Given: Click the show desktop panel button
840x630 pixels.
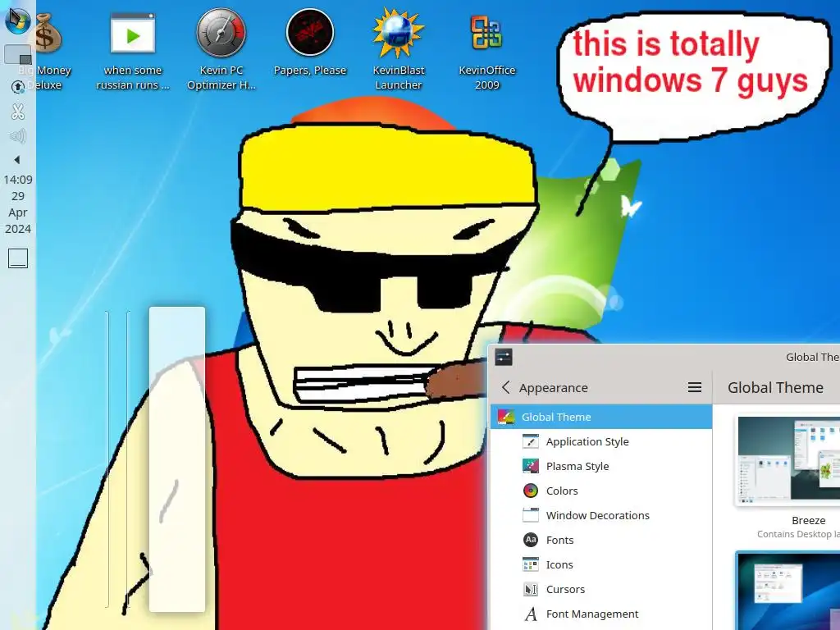Looking at the screenshot, I should pyautogui.click(x=18, y=258).
